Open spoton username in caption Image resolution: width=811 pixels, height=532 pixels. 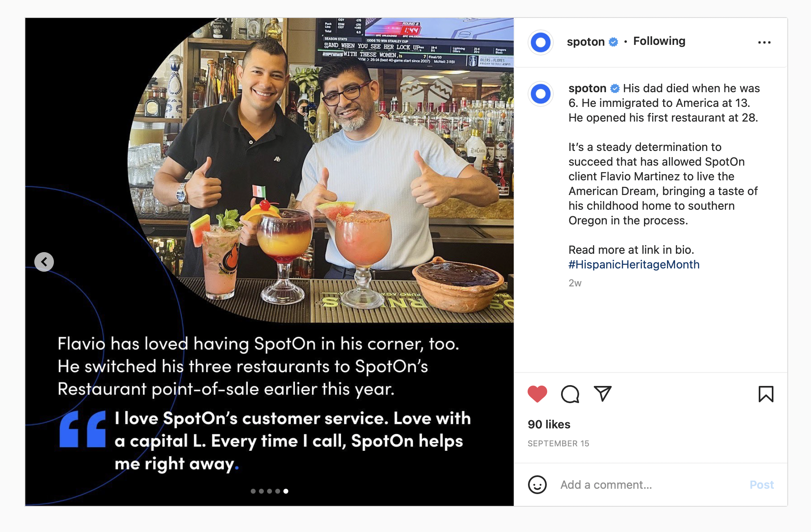tap(587, 89)
